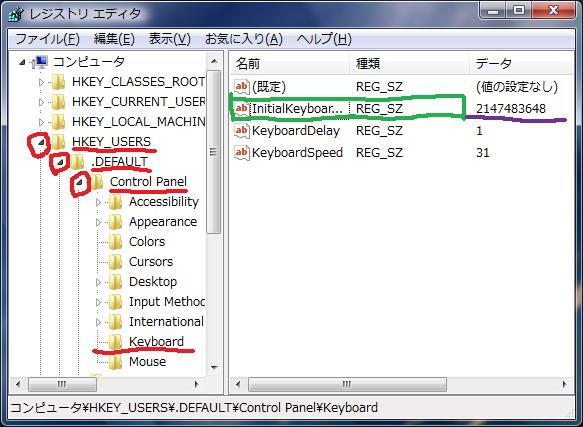Maximize the Registry Editor window

click(x=519, y=10)
